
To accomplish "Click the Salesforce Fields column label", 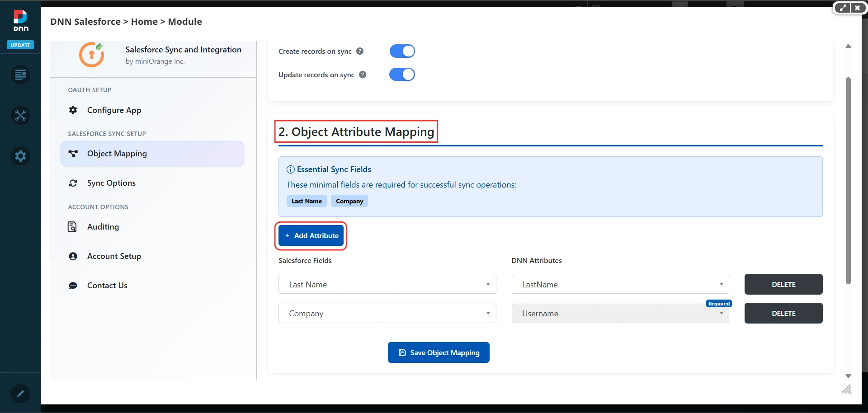I will 305,261.
